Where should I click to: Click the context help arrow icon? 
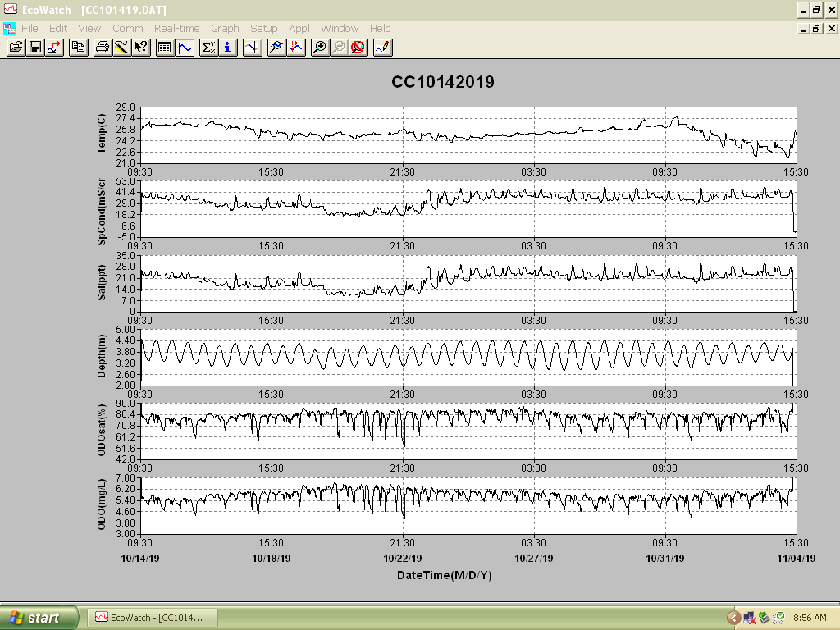[141, 48]
